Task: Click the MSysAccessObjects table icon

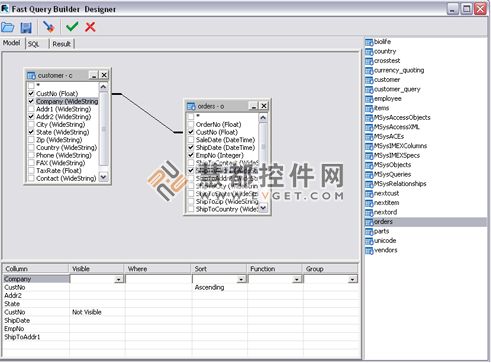Action: point(369,118)
